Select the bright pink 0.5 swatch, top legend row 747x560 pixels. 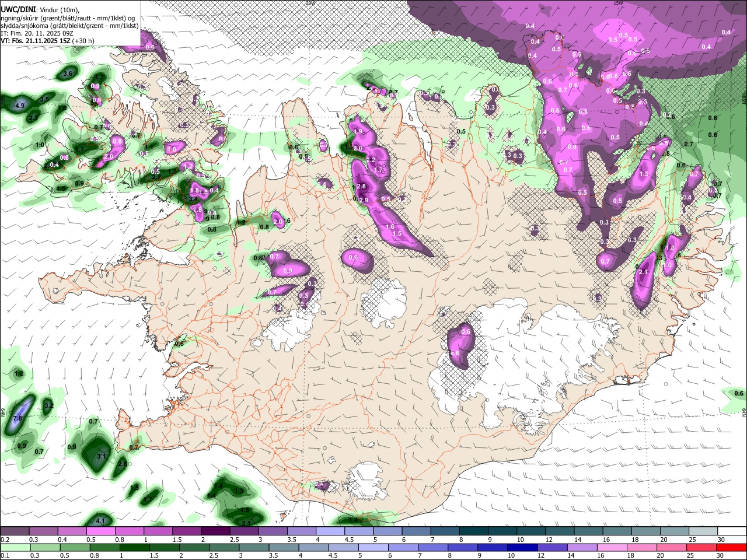pos(100,531)
